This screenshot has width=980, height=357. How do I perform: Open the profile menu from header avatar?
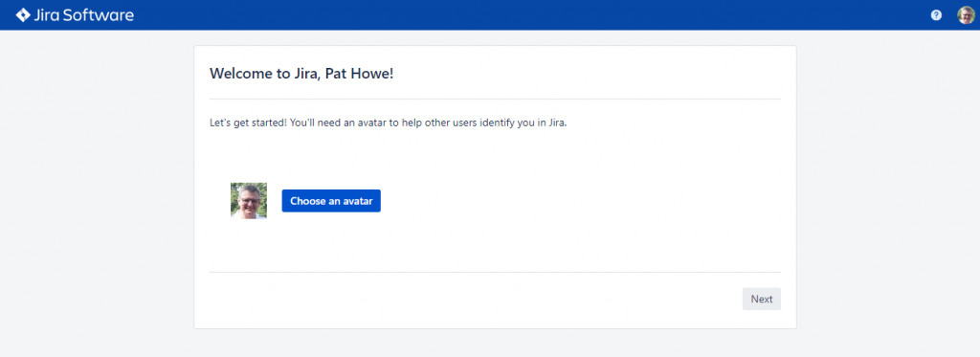(x=966, y=15)
